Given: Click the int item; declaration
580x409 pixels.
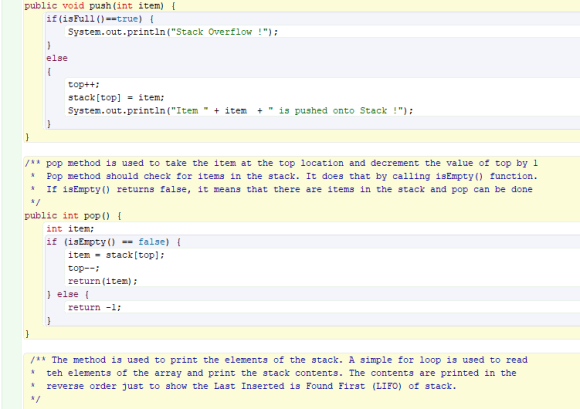Looking at the screenshot, I should point(70,229).
